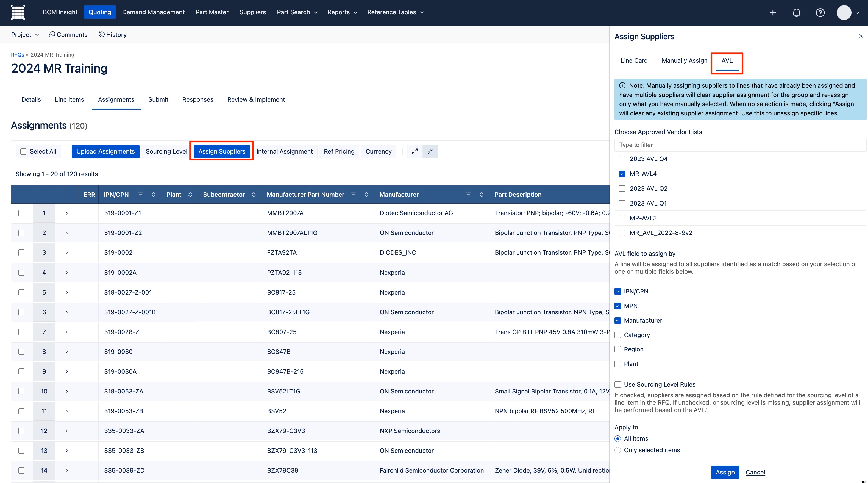Expand row 3 for 319-0002

tap(67, 252)
